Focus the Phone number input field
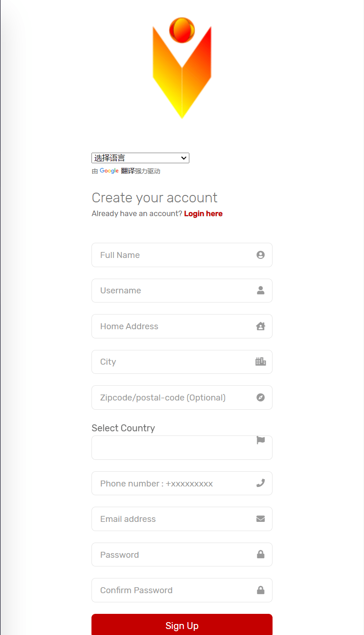 182,483
